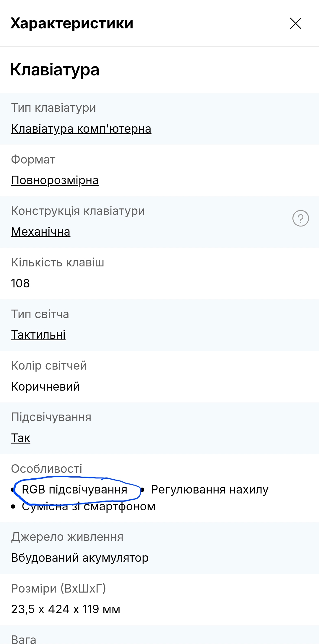Click the dimensions value 23,5 x 424 x 119 мм
Screen dimensions: 319x644
(x=66, y=609)
